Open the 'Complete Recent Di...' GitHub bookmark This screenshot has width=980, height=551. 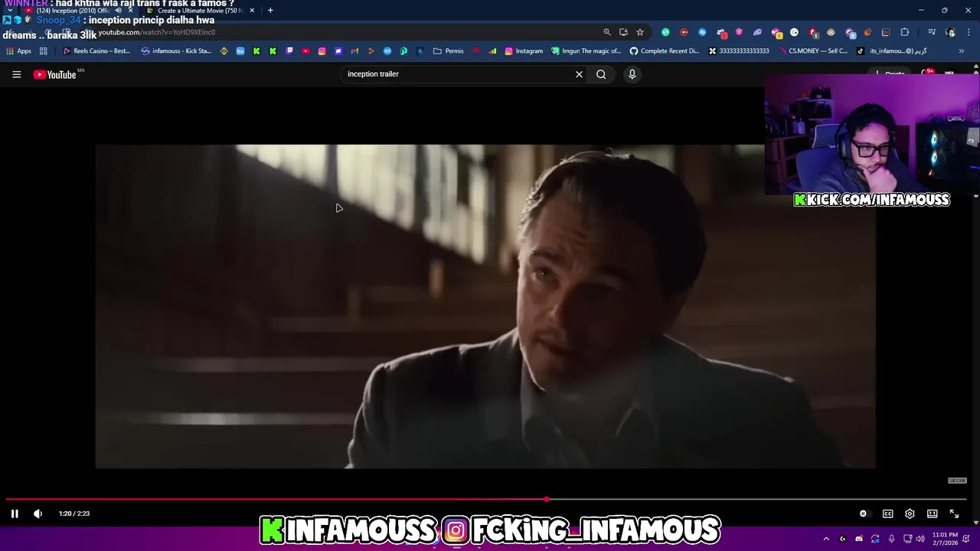tap(665, 51)
